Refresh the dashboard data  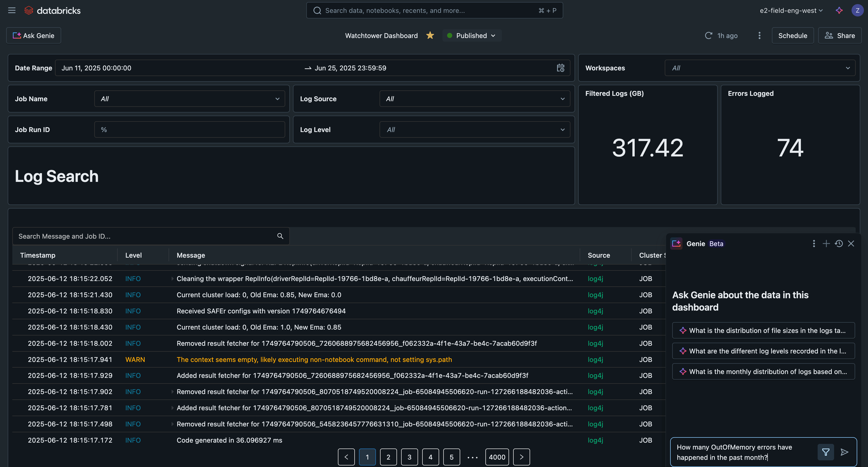[x=708, y=35]
